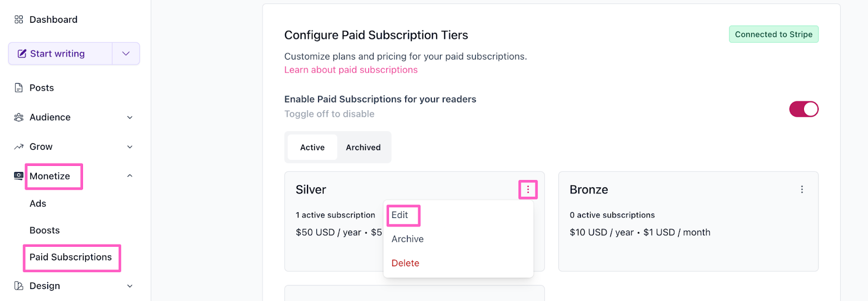Image resolution: width=868 pixels, height=301 pixels.
Task: Open the Start writing dropdown arrow
Action: 126,54
